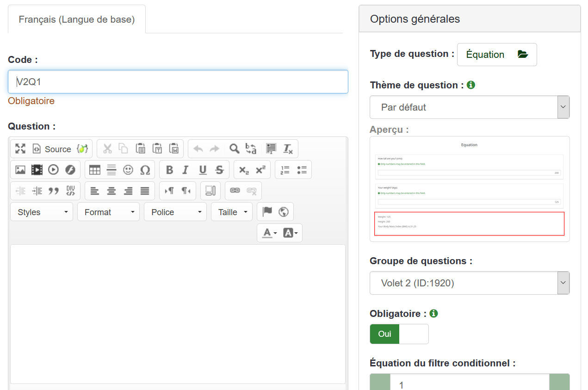
Task: Click the Options générales panel header
Action: [x=469, y=19]
